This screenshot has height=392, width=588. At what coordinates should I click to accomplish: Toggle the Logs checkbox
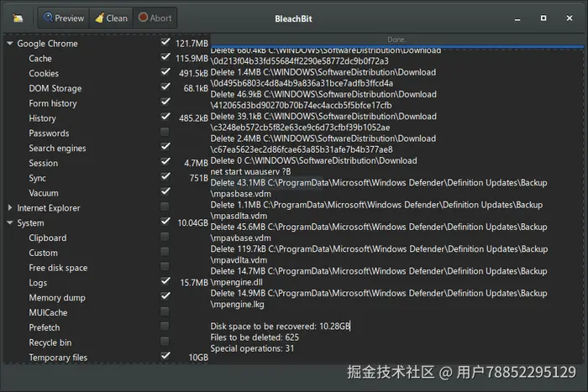(x=165, y=281)
